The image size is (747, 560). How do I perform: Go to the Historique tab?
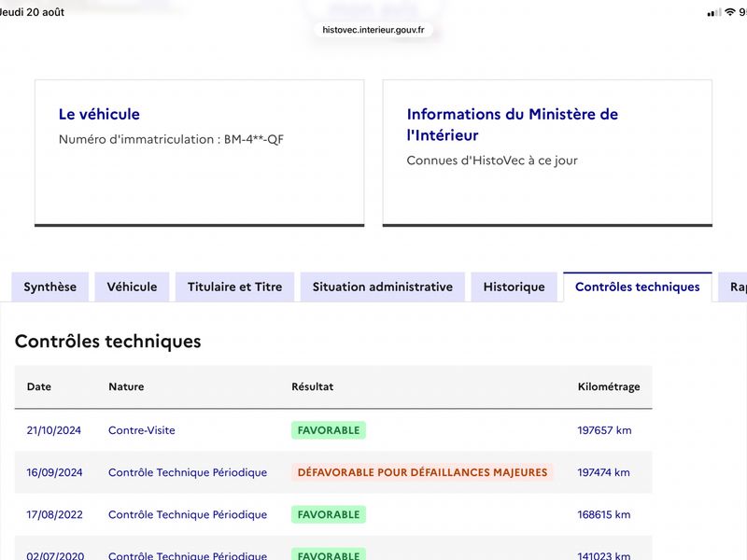[514, 287]
